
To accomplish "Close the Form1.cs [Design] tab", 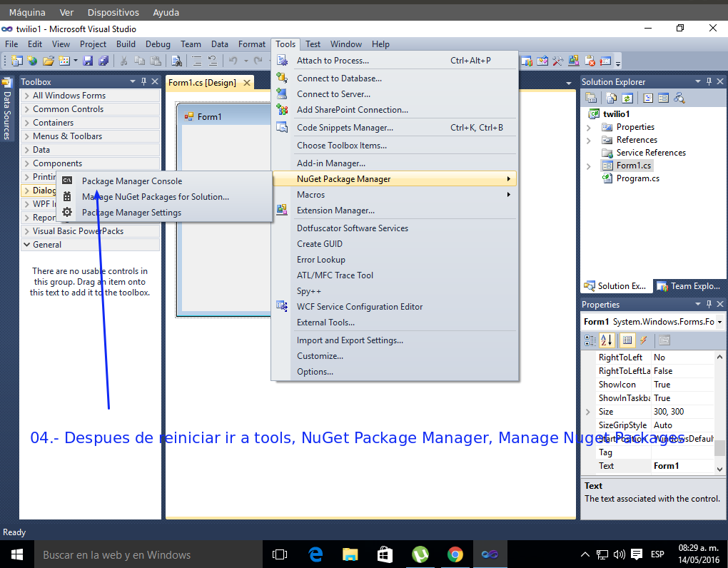I will pyautogui.click(x=247, y=83).
